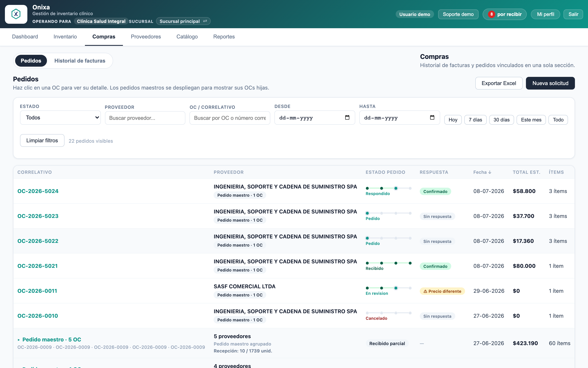Click the Correlativo column header
The image size is (588, 368).
click(35, 172)
